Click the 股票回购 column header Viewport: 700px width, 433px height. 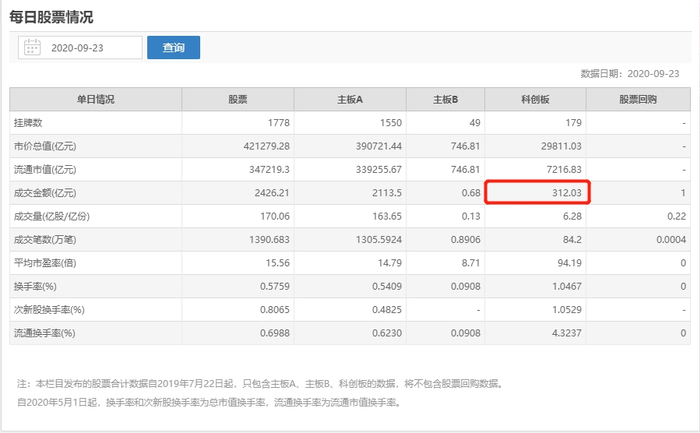click(638, 99)
